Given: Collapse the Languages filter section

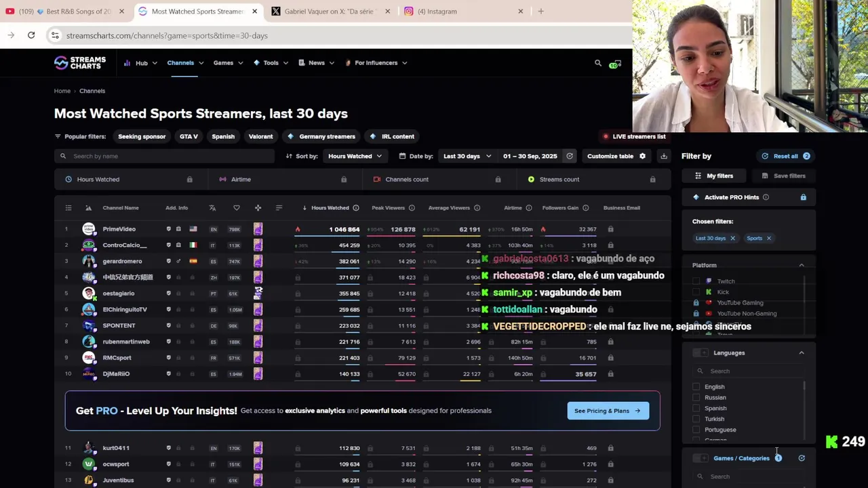Looking at the screenshot, I should pyautogui.click(x=802, y=353).
